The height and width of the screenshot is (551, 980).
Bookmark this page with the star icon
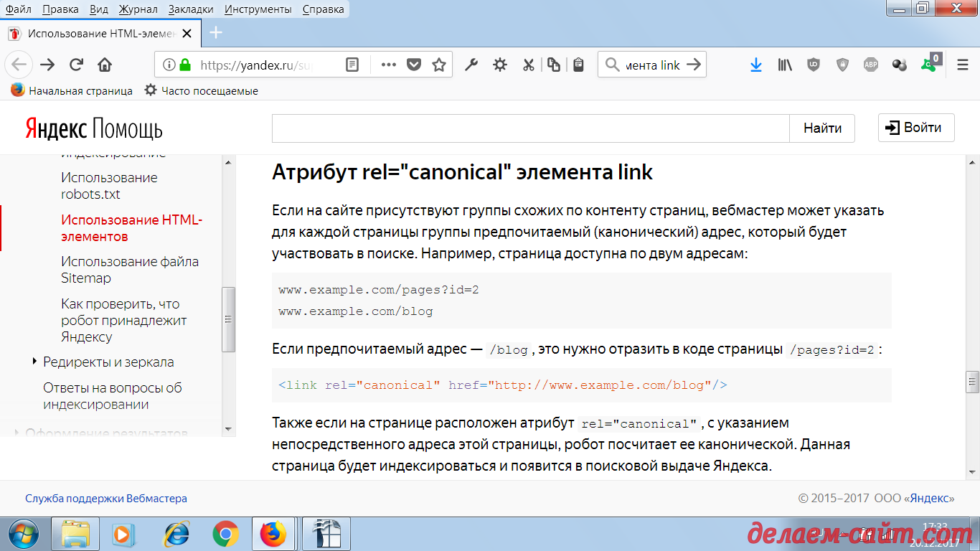(x=439, y=65)
